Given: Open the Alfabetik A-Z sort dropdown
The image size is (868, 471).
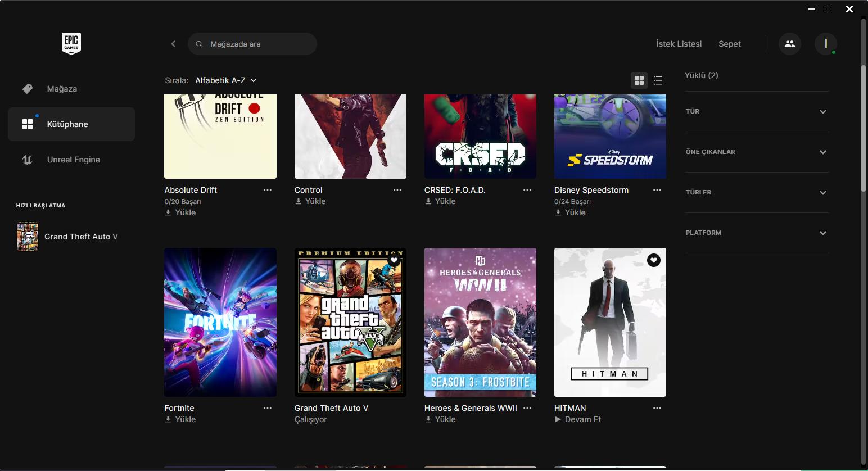Looking at the screenshot, I should pos(224,80).
